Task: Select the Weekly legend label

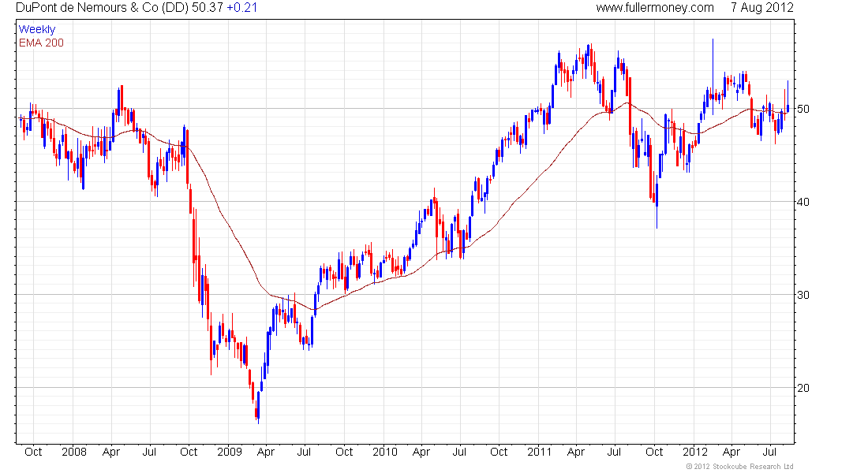Action: (37, 29)
